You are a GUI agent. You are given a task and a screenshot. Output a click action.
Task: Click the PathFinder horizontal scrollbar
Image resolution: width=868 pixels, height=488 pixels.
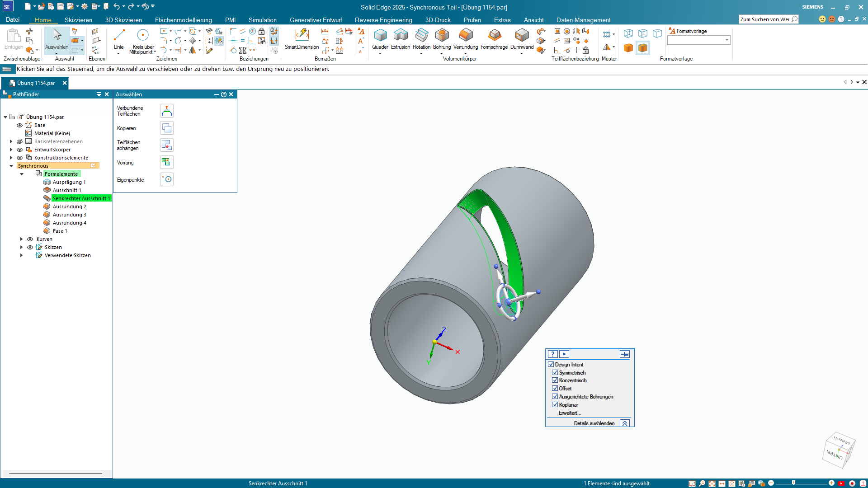pos(56,474)
